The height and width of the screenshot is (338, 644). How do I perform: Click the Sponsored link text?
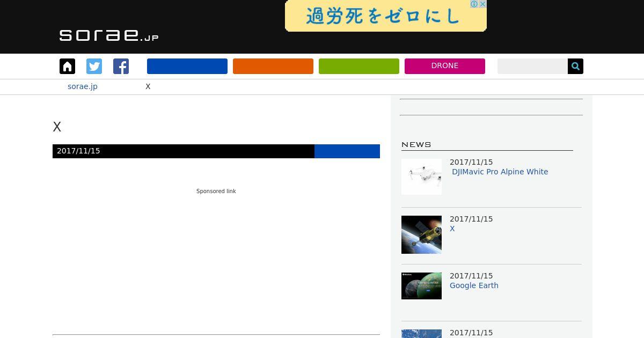[x=216, y=191]
